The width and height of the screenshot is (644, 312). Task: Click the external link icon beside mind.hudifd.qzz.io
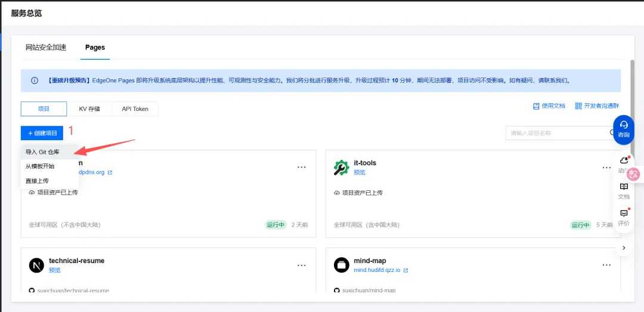(406, 270)
